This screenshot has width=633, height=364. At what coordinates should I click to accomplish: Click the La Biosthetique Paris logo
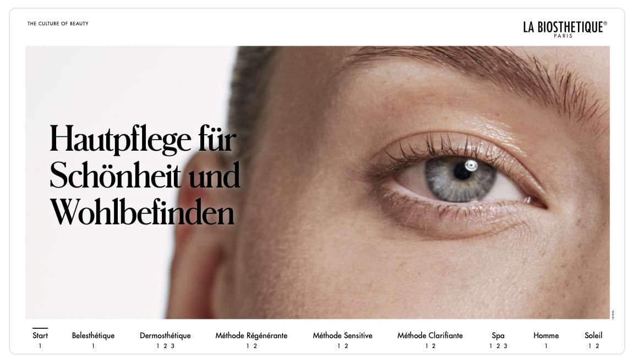pos(565,29)
